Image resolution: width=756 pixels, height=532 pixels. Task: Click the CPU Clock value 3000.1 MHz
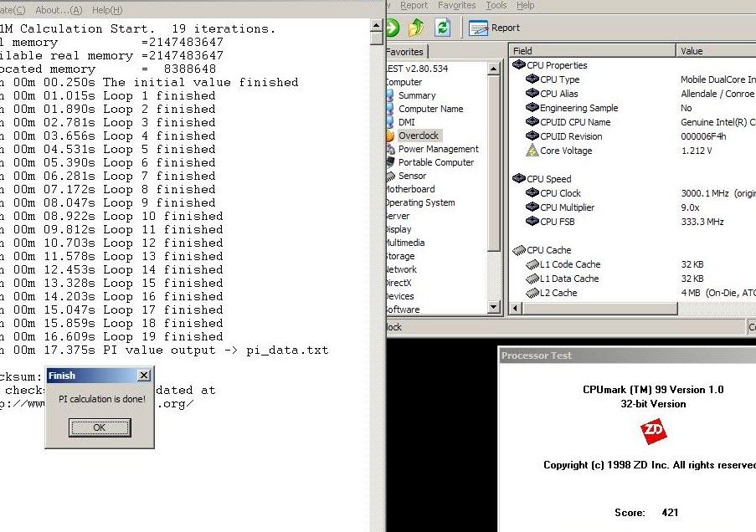click(x=704, y=193)
